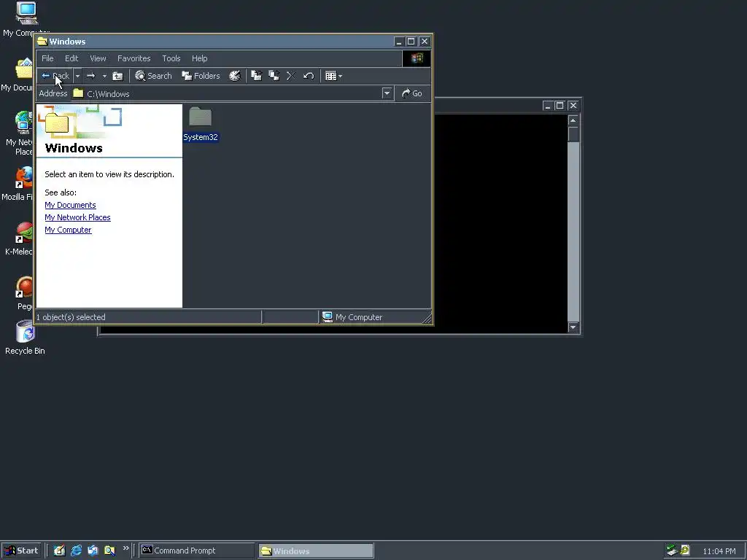Select the System32 folder
The width and height of the screenshot is (747, 560).
click(x=201, y=124)
